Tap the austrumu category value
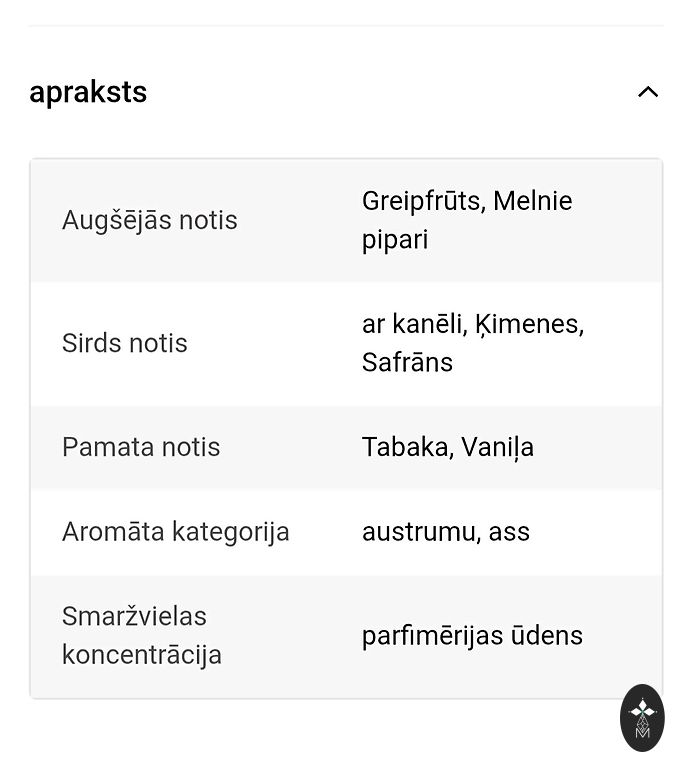Screen dimensions: 681x768 coord(421,531)
